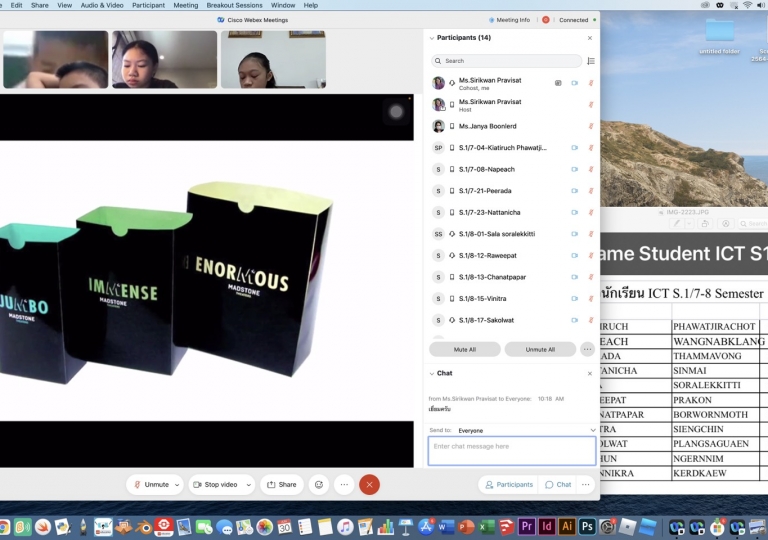Click the sharing icon beside Ms.Sirikwan Pravisat cohost
The image size is (768, 540).
point(558,83)
